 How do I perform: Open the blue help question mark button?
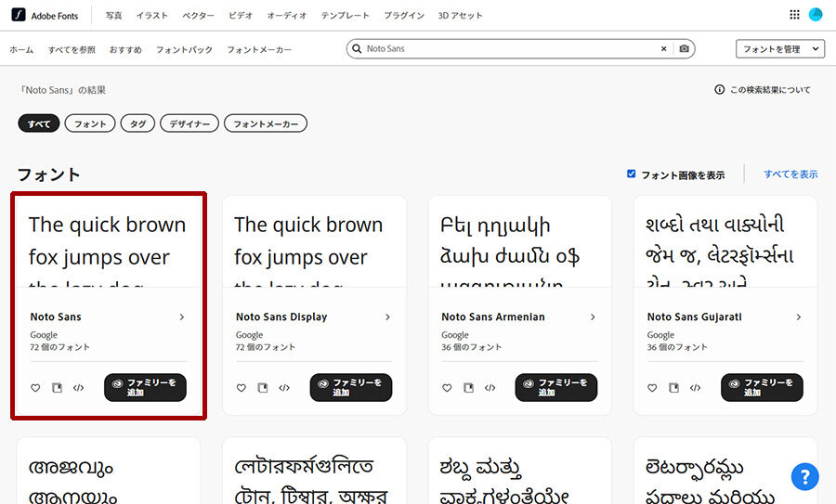tap(805, 476)
